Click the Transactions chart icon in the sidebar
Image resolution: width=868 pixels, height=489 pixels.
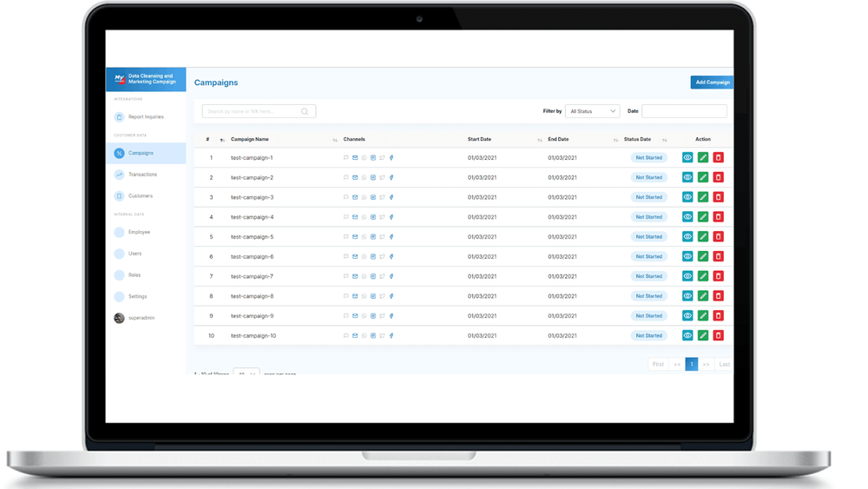[119, 175]
